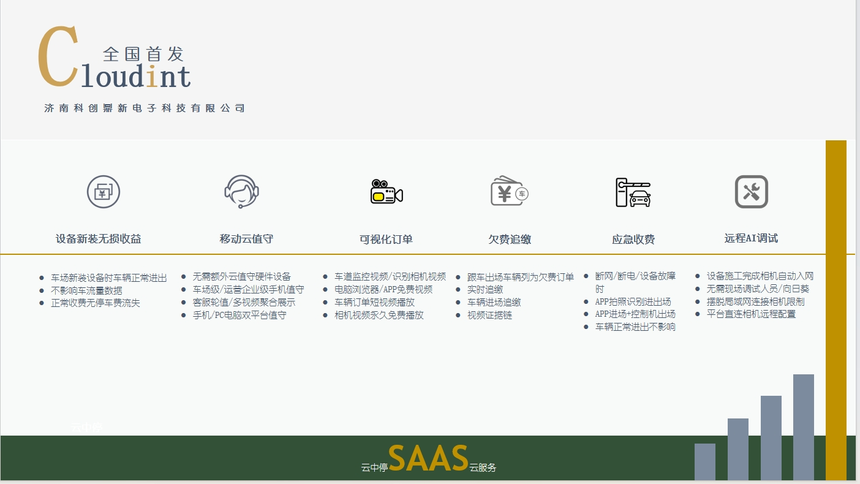Click the 设备新装无损收益 yen-screen icon
The width and height of the screenshot is (860, 484).
click(x=103, y=192)
